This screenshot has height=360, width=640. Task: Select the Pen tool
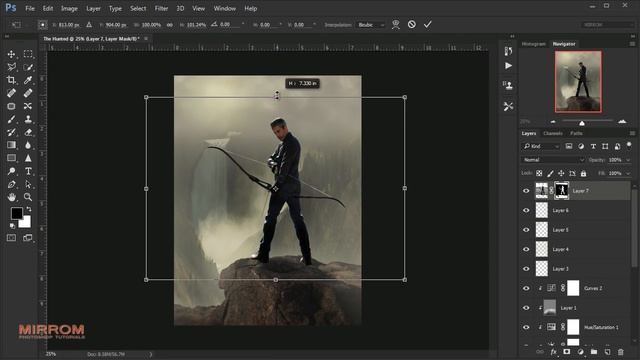(x=11, y=184)
